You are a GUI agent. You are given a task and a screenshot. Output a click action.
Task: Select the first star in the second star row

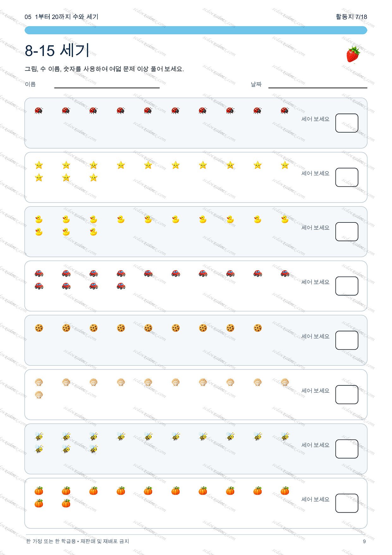click(39, 178)
